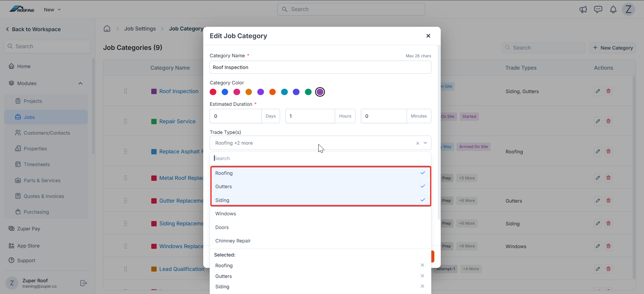Viewport: 644px width, 294px height.
Task: Open the chat messages icon
Action: click(x=598, y=9)
